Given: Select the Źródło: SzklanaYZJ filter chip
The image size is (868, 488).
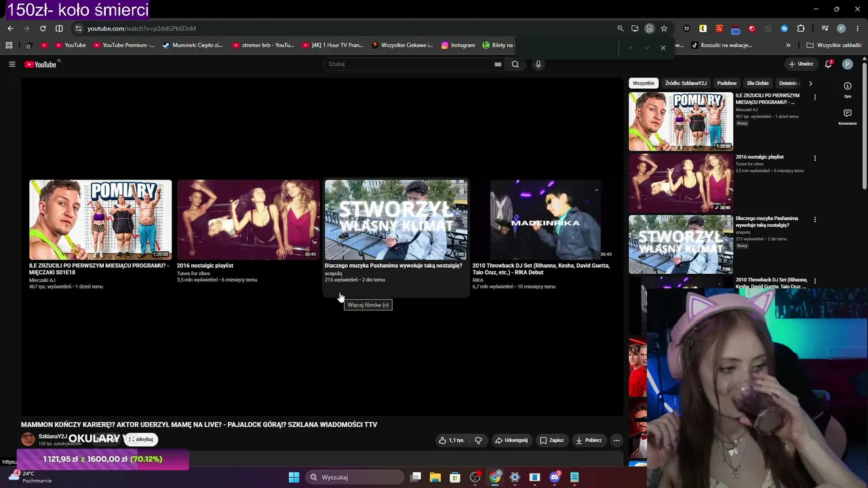Looking at the screenshot, I should pyautogui.click(x=686, y=83).
